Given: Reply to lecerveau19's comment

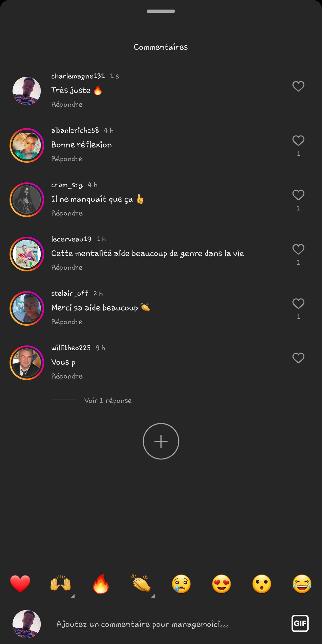Looking at the screenshot, I should [67, 268].
